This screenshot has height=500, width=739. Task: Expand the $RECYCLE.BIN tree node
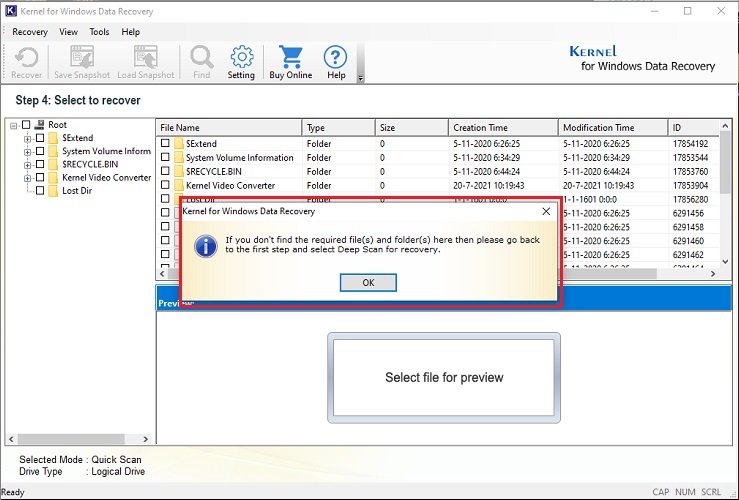tap(27, 165)
